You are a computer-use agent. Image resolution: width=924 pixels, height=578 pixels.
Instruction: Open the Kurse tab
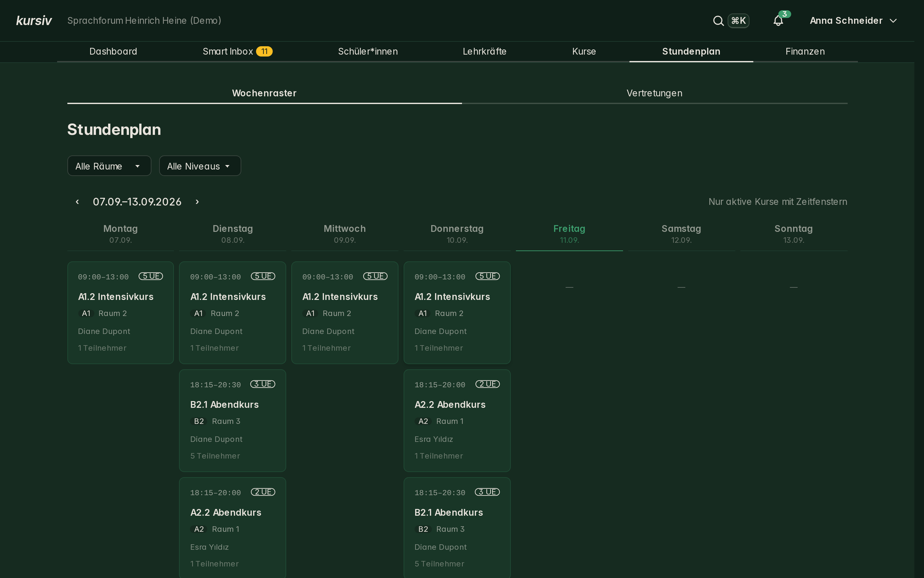584,52
